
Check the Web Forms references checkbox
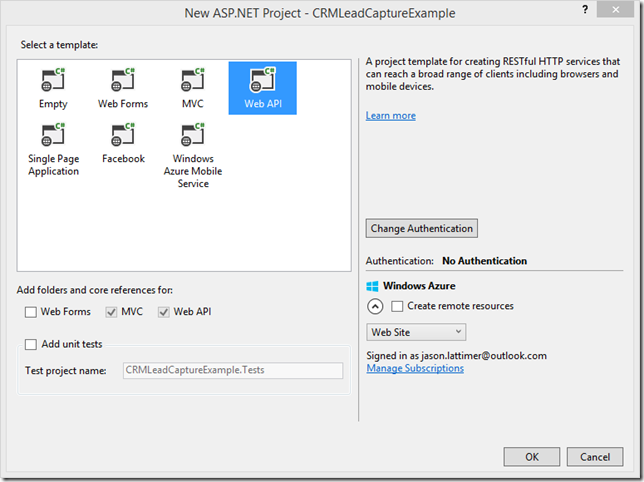pyautogui.click(x=31, y=312)
